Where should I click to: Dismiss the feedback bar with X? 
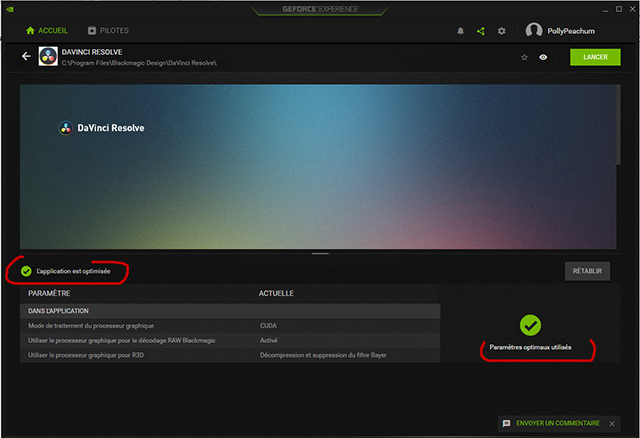(612, 424)
